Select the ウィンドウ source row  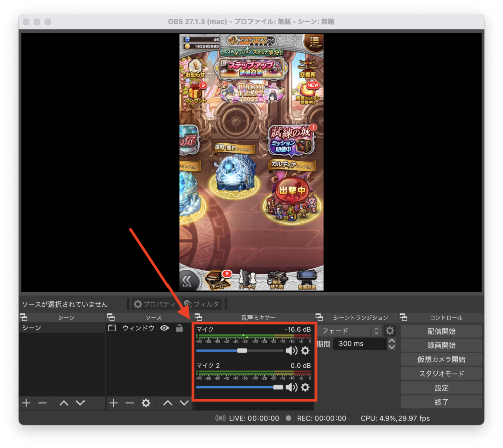148,328
